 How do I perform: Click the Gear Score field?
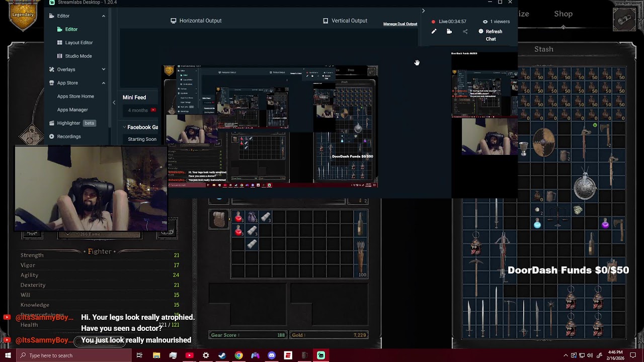pos(248,335)
